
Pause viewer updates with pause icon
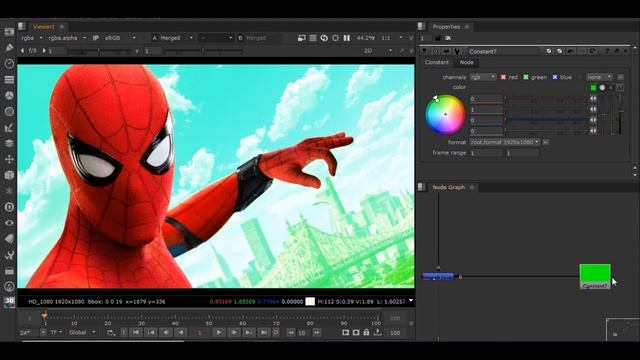(x=347, y=38)
